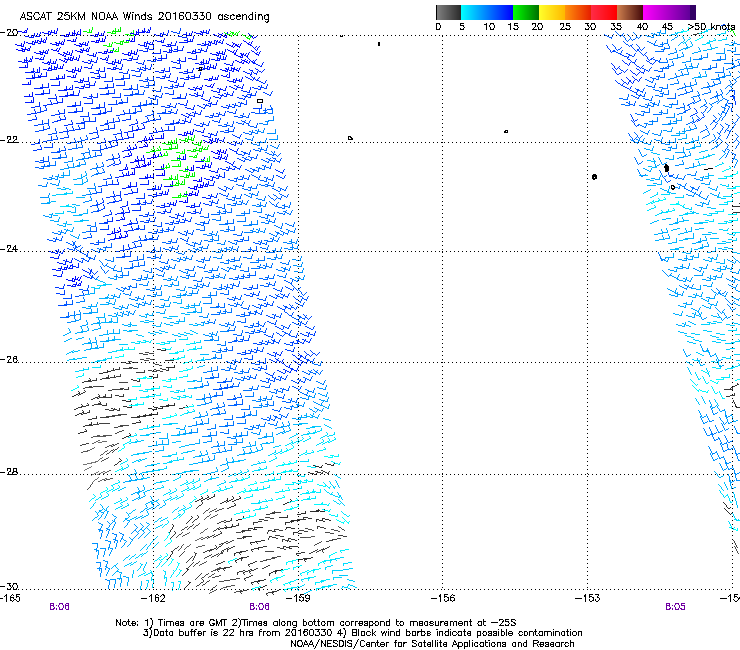Image resolution: width=740 pixels, height=650 pixels.
Task: Click the 8:08 time label nearest -159 longitude
Action: tap(260, 607)
